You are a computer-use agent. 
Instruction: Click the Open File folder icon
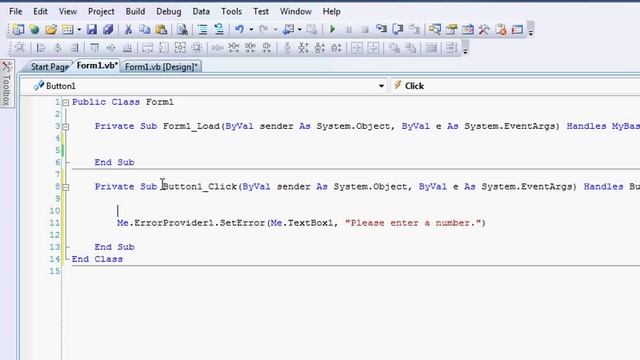pyautogui.click(x=51, y=29)
